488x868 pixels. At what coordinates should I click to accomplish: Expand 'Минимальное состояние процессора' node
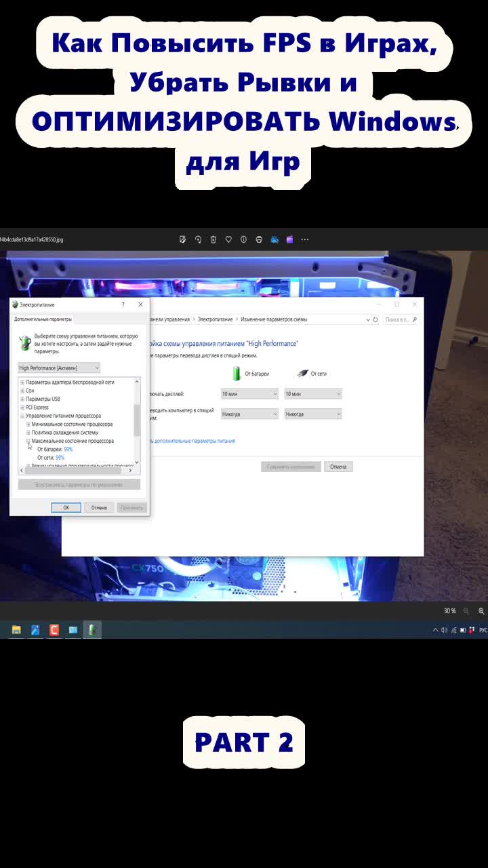click(28, 424)
